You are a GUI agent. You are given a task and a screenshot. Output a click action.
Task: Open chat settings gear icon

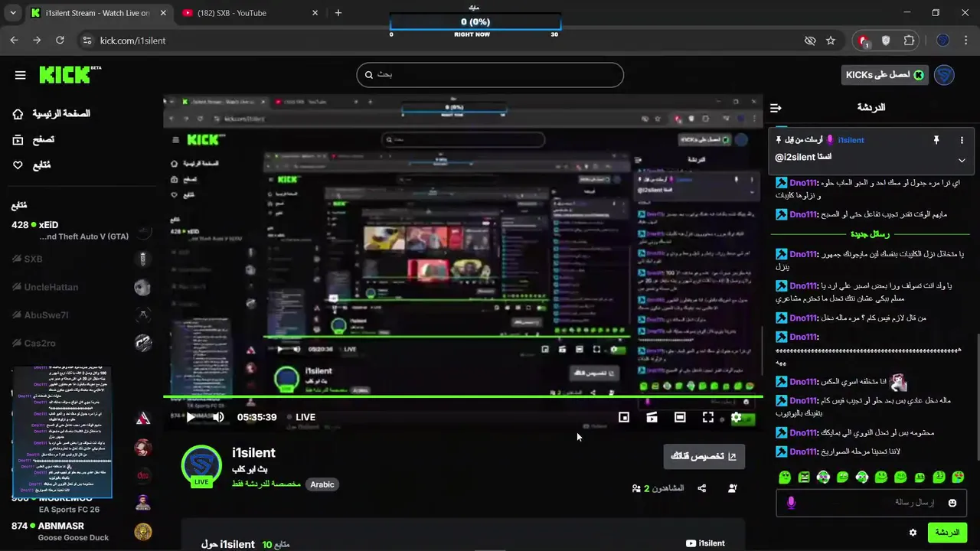coord(913,533)
